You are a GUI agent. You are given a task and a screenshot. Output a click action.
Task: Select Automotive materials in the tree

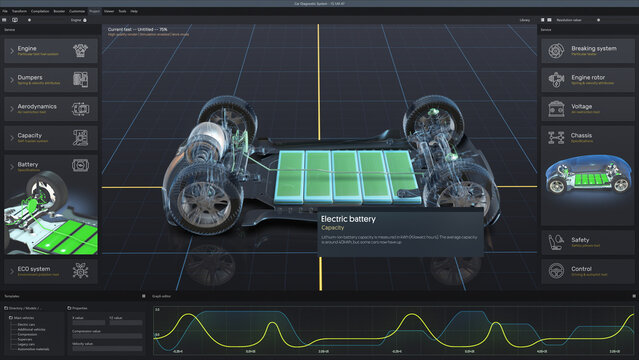point(33,349)
